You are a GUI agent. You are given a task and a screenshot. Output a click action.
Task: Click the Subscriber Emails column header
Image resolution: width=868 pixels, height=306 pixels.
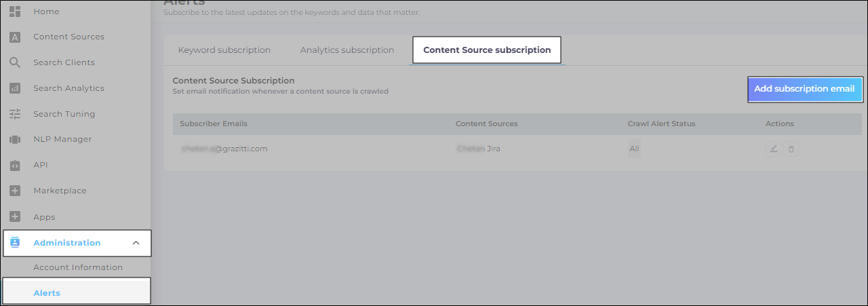214,123
